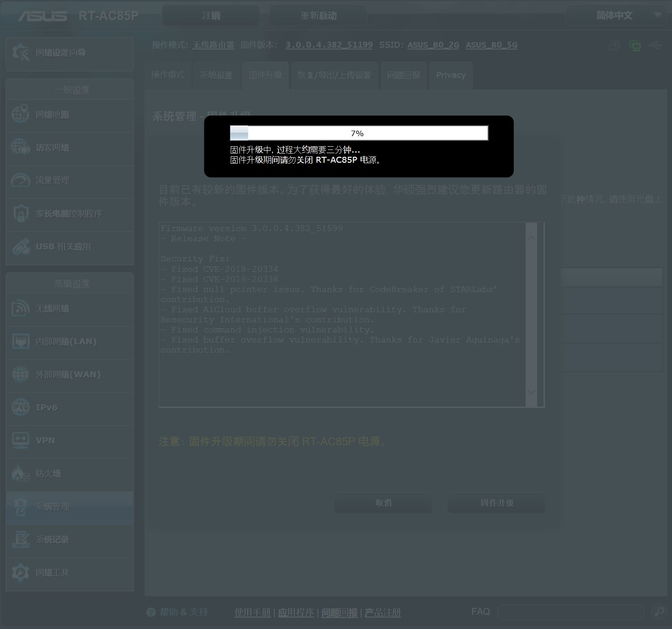Open 内部网络(LAN) icon

point(21,341)
